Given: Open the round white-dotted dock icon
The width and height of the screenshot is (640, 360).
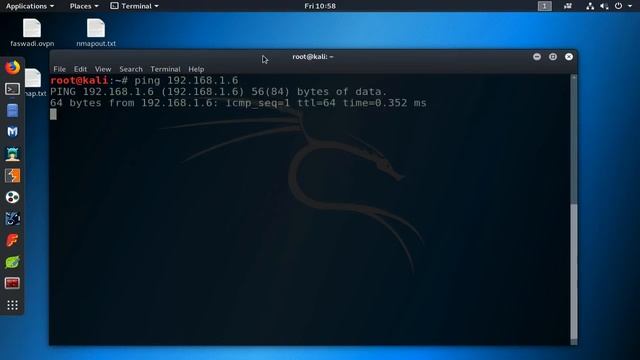Looking at the screenshot, I should [x=12, y=198].
